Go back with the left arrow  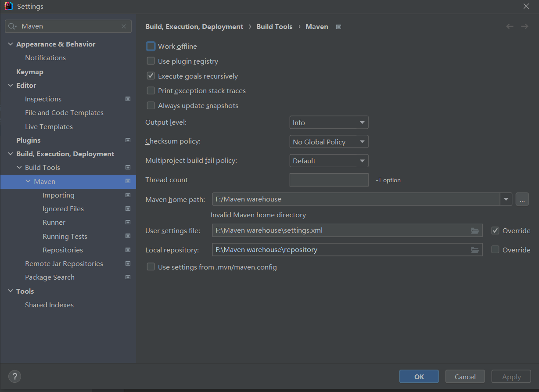[510, 26]
